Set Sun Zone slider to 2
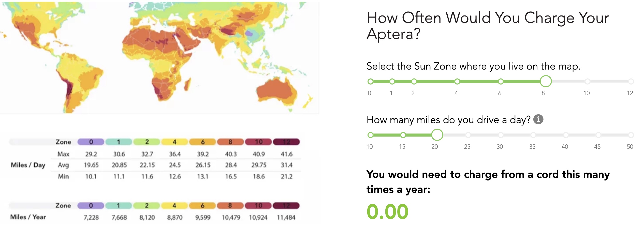The image size is (644, 232). click(x=414, y=81)
